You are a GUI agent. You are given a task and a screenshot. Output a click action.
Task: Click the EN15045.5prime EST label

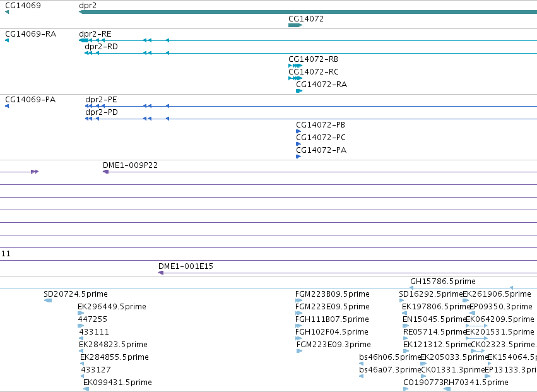[434, 319]
